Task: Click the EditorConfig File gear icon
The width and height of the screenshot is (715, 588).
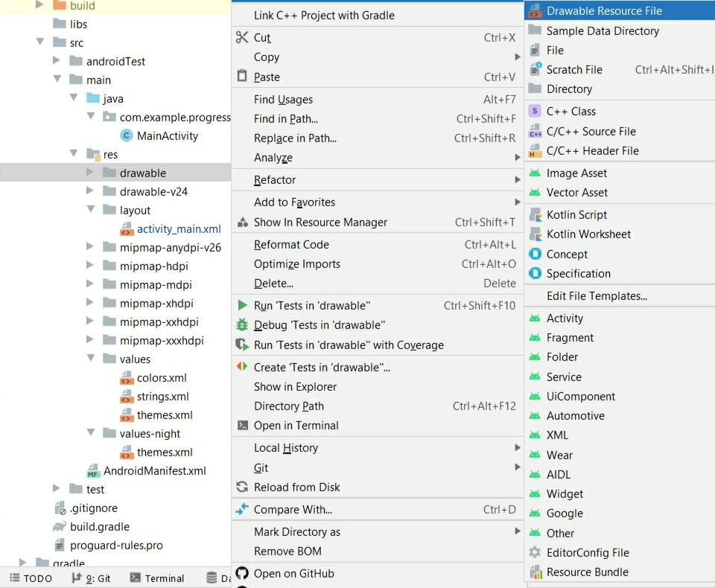Action: point(535,552)
